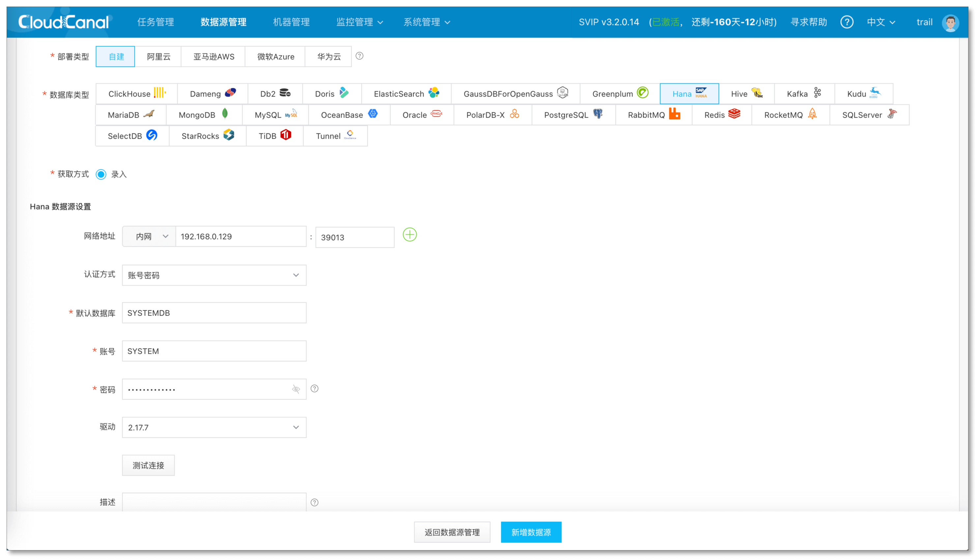This screenshot has width=978, height=560.
Task: Expand the 监控管理 menu
Action: coord(360,22)
